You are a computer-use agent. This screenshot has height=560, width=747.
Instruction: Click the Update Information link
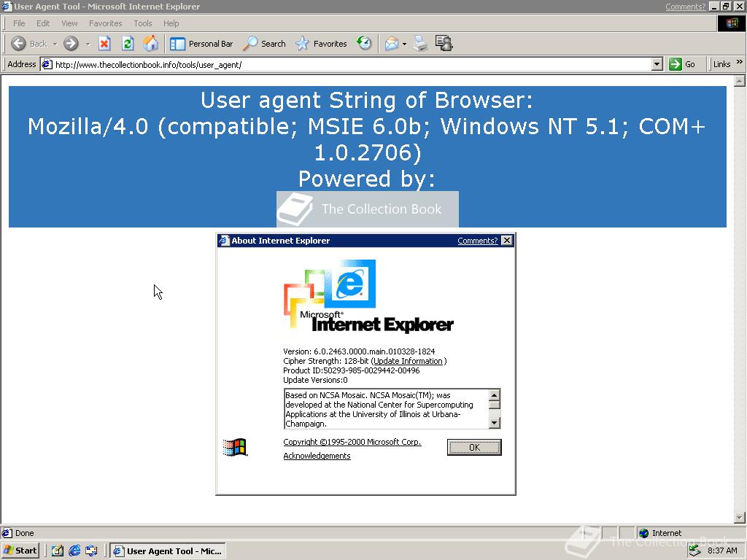408,361
